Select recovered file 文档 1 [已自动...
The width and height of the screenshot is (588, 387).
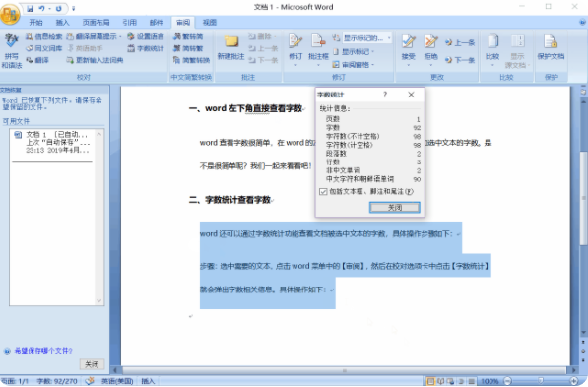coord(52,142)
